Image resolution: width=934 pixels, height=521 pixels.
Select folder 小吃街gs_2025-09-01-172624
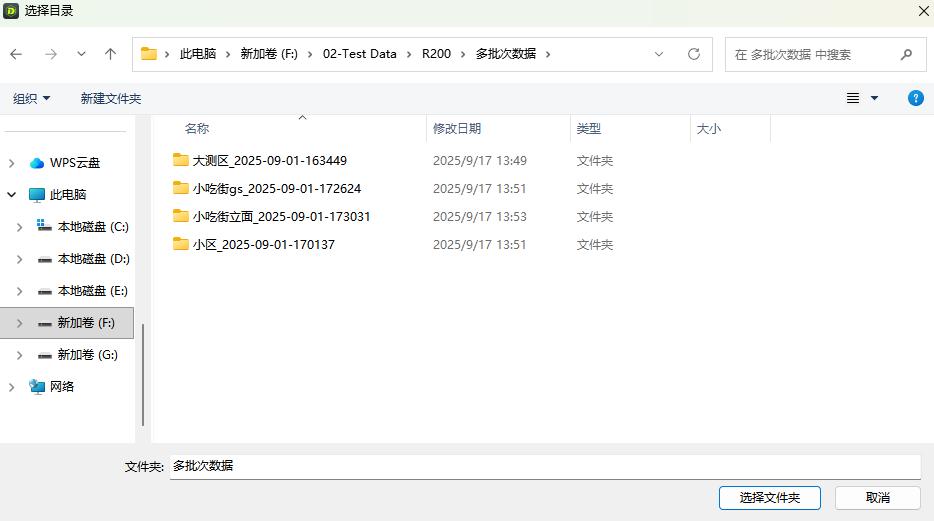tap(276, 189)
